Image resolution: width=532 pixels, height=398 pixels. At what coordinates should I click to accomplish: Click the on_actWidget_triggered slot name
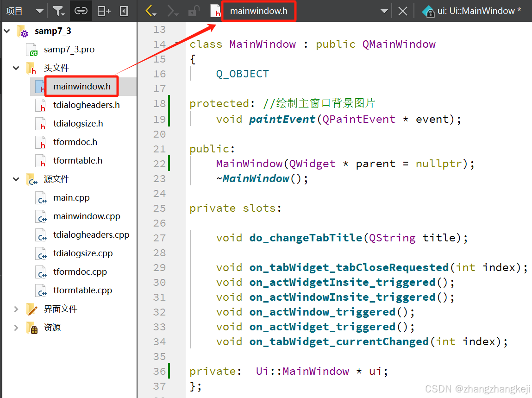pyautogui.click(x=322, y=327)
